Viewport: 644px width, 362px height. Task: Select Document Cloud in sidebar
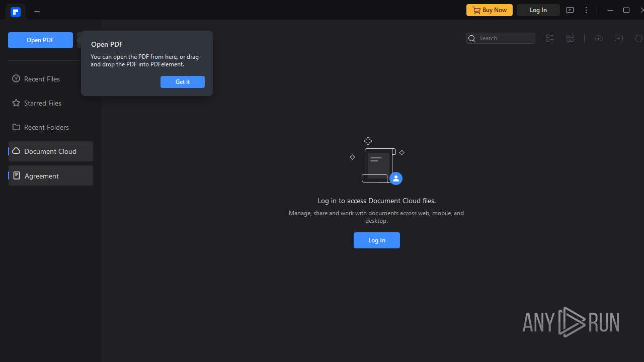click(50, 151)
